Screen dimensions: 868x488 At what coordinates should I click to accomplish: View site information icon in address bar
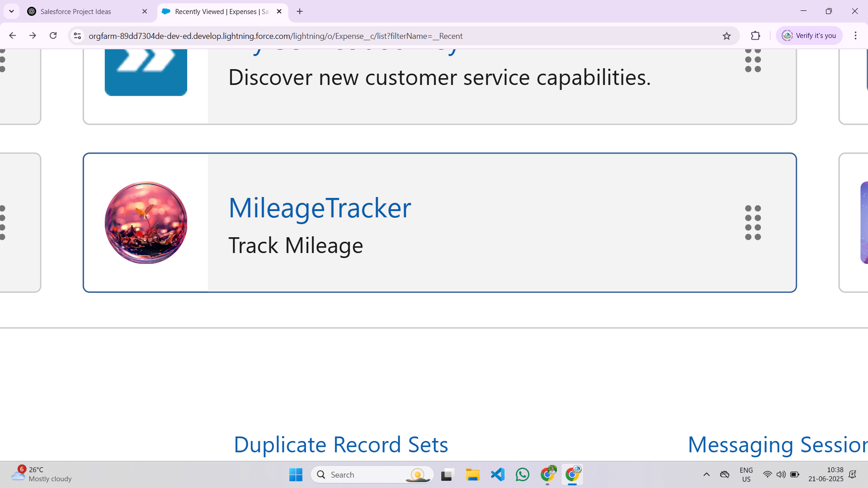click(77, 36)
